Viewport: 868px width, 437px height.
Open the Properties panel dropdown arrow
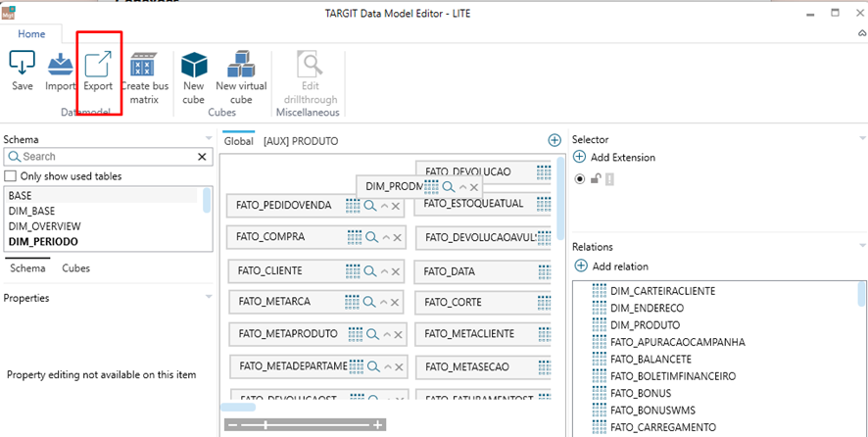pyautogui.click(x=209, y=296)
